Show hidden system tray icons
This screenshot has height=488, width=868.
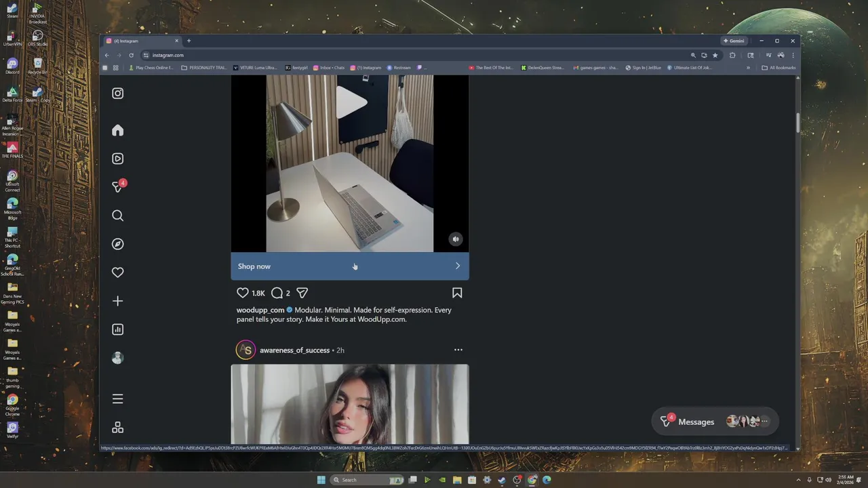[x=799, y=480]
